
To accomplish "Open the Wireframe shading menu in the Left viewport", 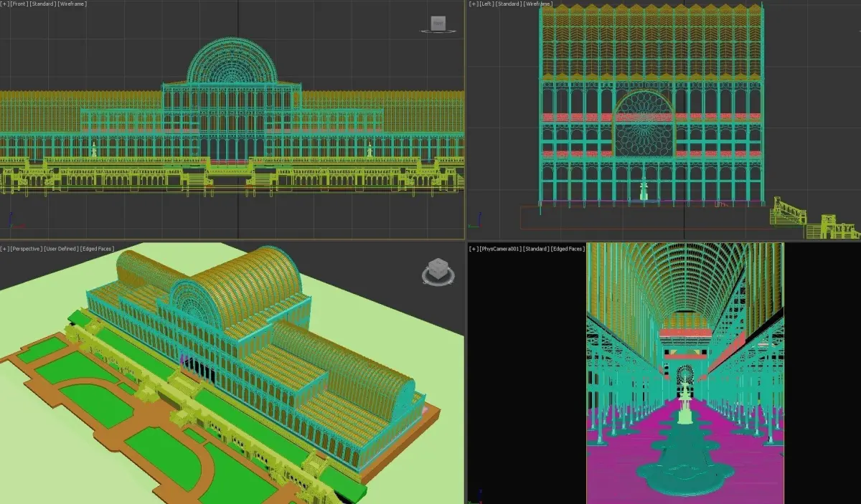I will point(538,4).
